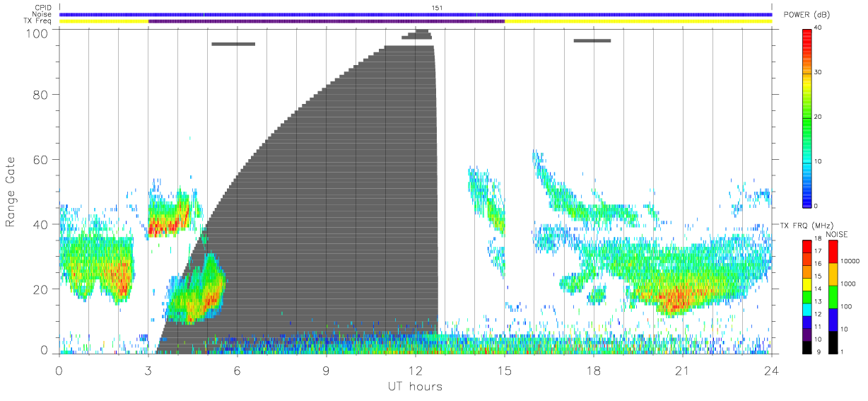Select the yellow 14-15 MHz TX FRQ swatch

point(807,284)
